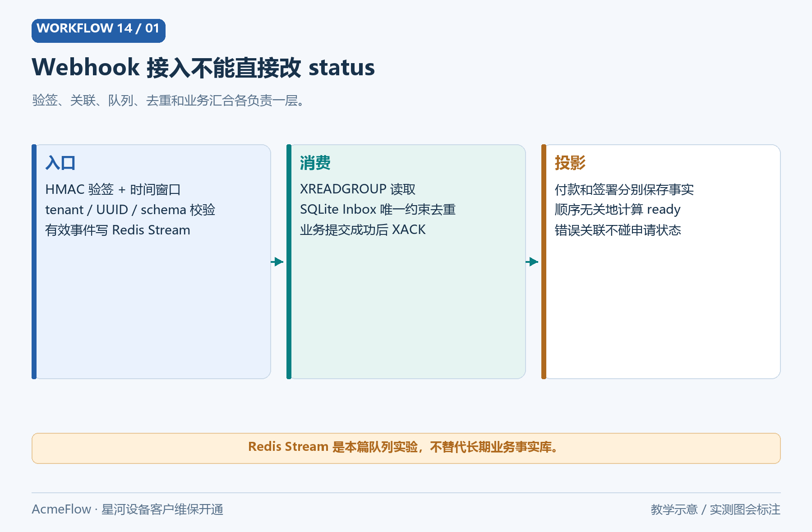Click the arrow between 入口 and 消费

click(277, 261)
